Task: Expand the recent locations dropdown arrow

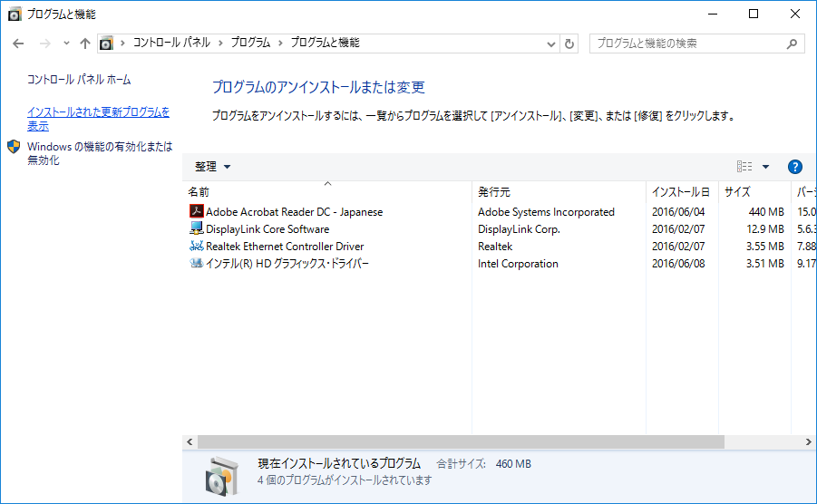Action: pyautogui.click(x=66, y=44)
